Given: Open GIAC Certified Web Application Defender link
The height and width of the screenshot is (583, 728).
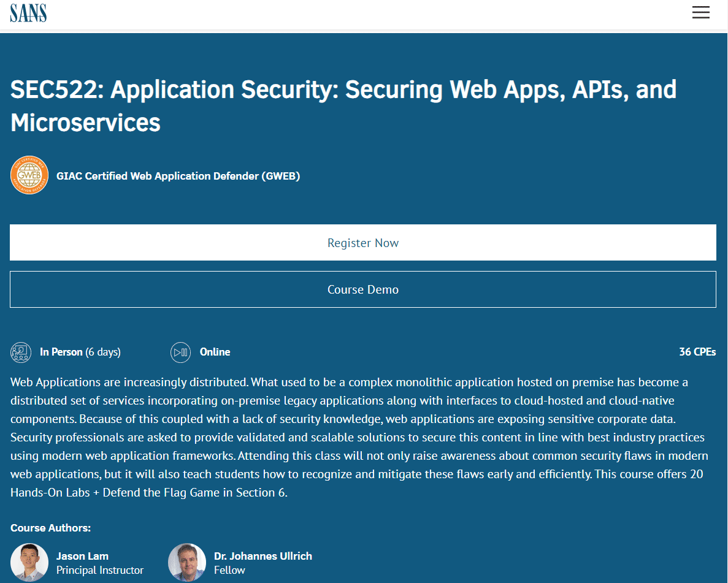Looking at the screenshot, I should (178, 176).
